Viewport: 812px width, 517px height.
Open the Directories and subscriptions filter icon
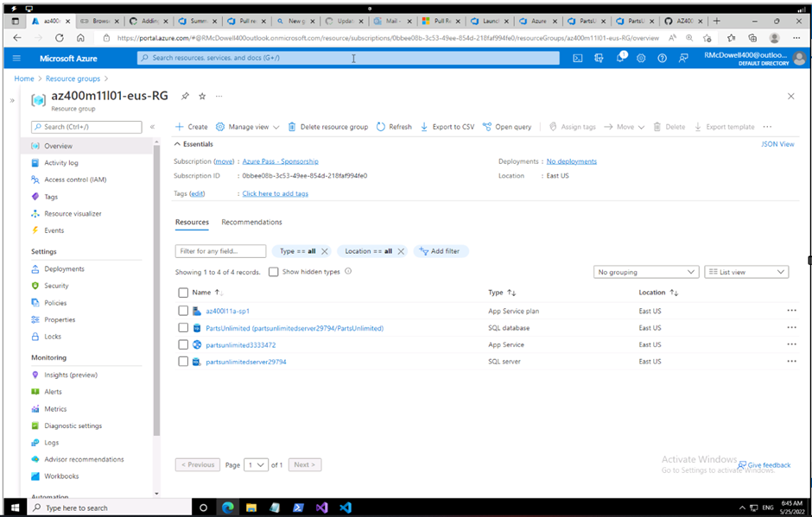pos(597,58)
